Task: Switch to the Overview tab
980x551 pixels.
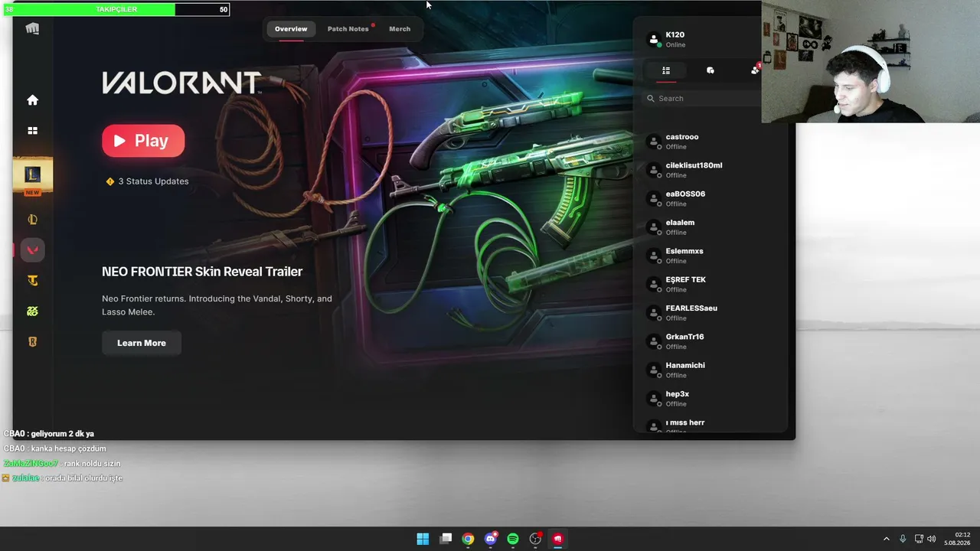Action: coord(291,29)
